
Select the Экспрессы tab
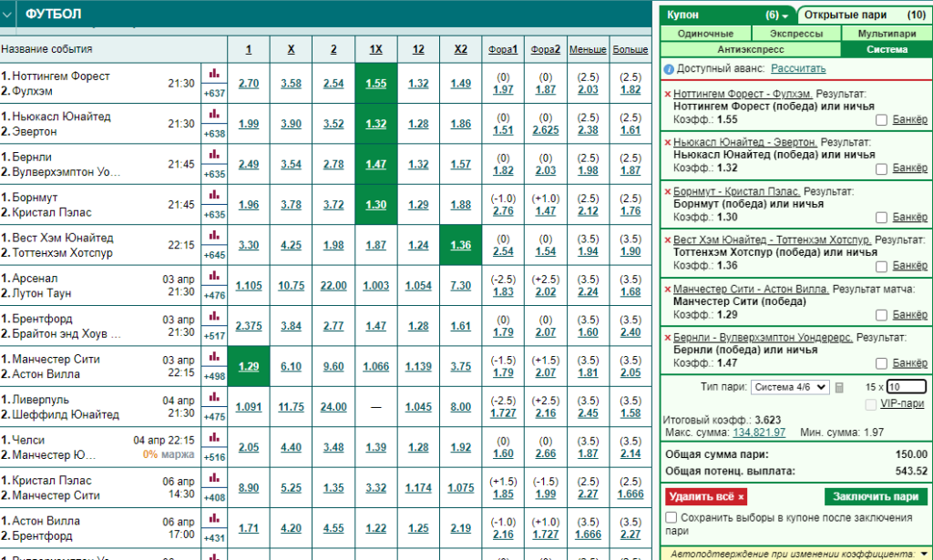coord(796,34)
